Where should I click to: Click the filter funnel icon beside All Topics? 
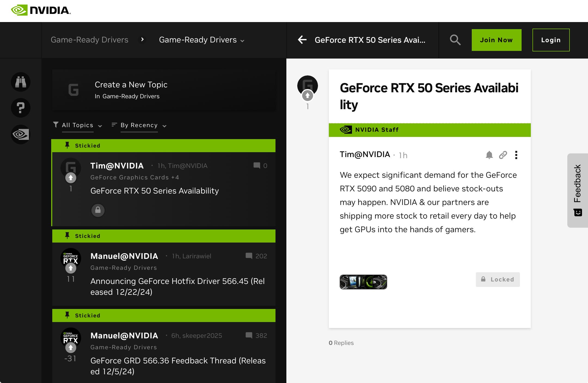[56, 125]
